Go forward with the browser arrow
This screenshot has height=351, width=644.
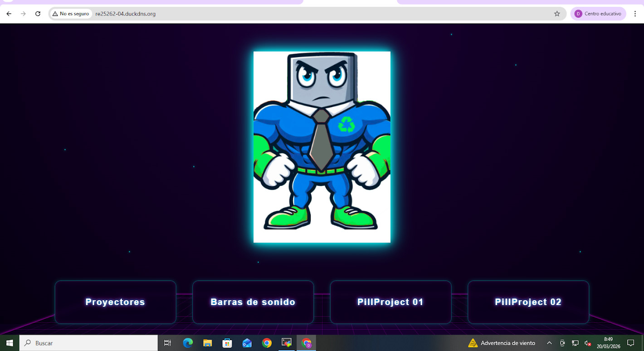24,14
